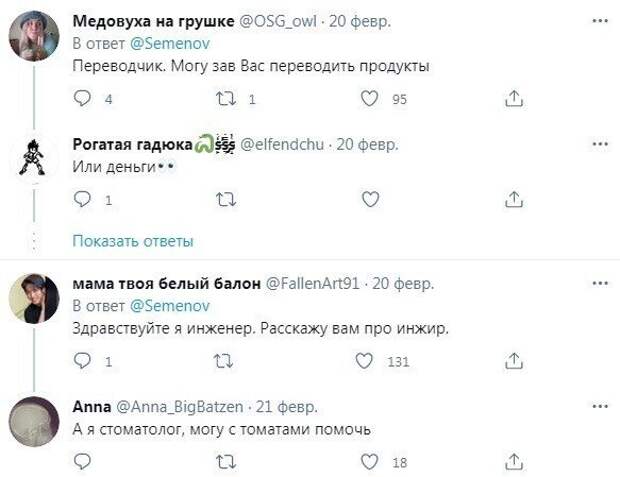
Task: Retweet Anna's стоматолог tweet
Action: (225, 462)
